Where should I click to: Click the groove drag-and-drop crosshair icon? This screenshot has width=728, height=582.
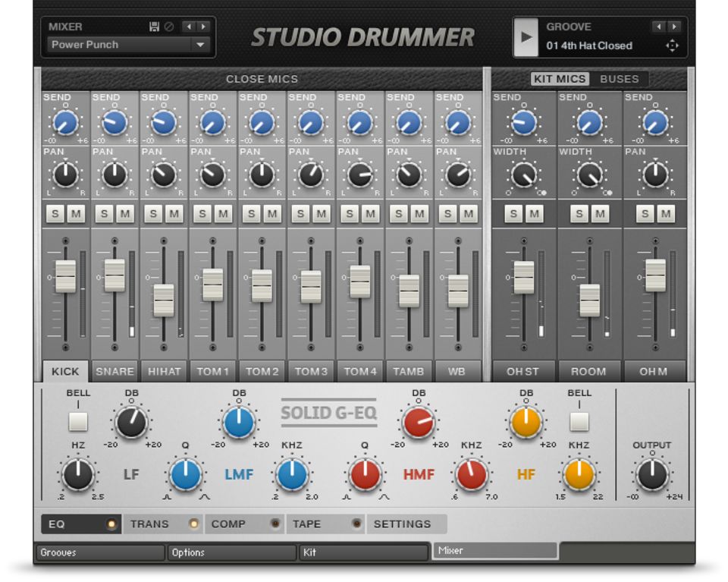(x=671, y=46)
